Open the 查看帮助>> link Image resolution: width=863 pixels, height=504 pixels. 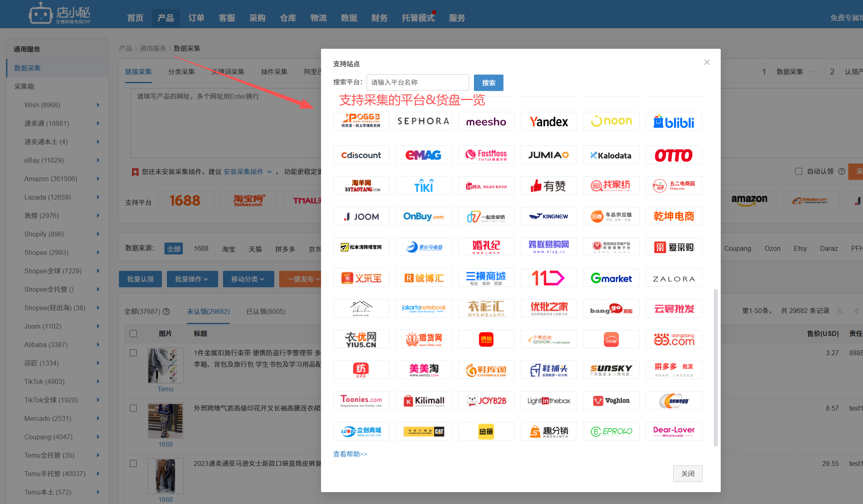pos(350,454)
